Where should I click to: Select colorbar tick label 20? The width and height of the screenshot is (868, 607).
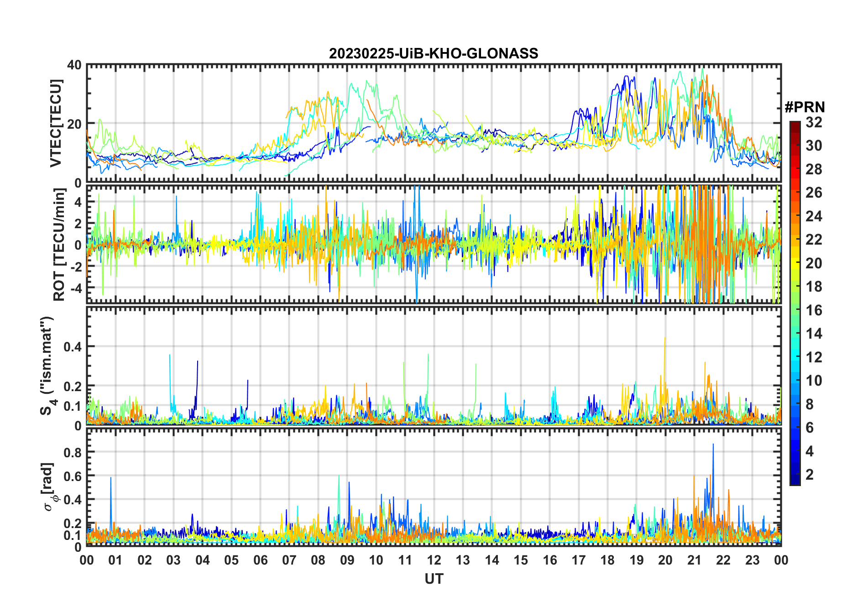pyautogui.click(x=814, y=263)
